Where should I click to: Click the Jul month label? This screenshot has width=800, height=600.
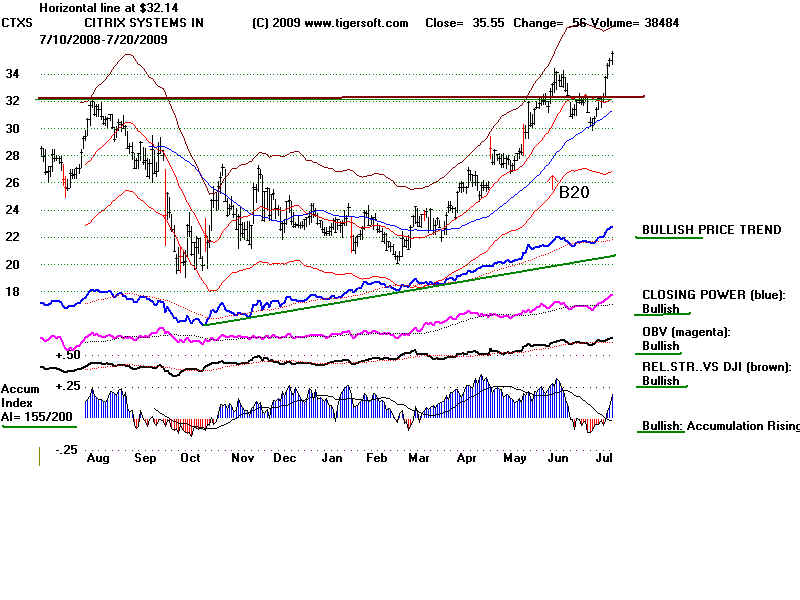coord(604,458)
